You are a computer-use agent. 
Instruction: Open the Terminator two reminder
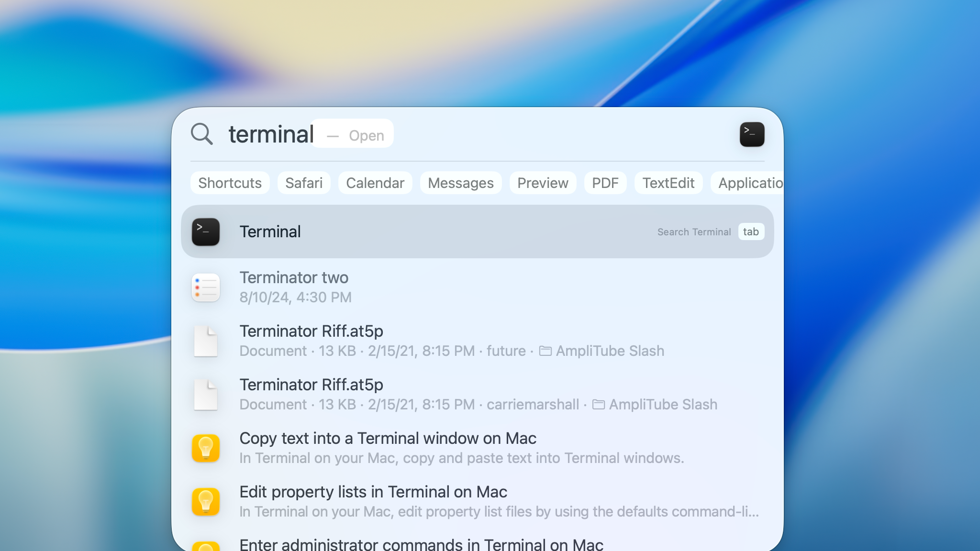pos(294,277)
